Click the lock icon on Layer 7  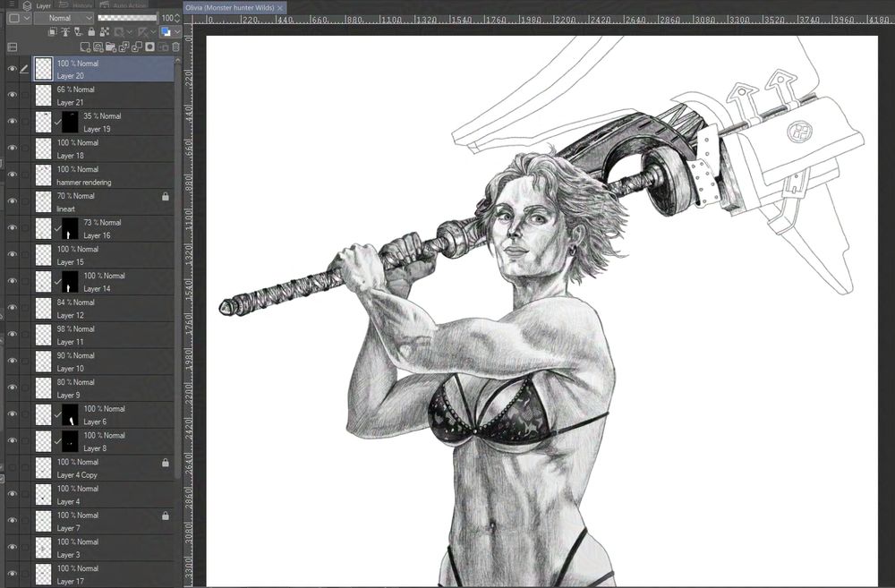[x=166, y=516]
